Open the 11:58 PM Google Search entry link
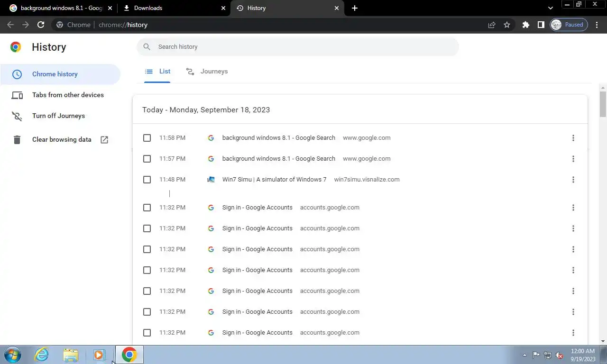The width and height of the screenshot is (607, 364). tap(279, 138)
